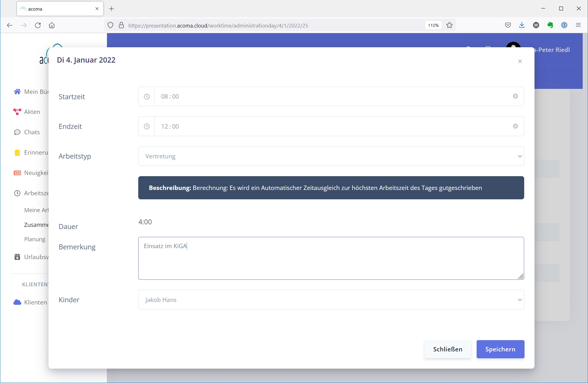
Task: Clear the Endzeit 12:00 value
Action: (x=515, y=126)
